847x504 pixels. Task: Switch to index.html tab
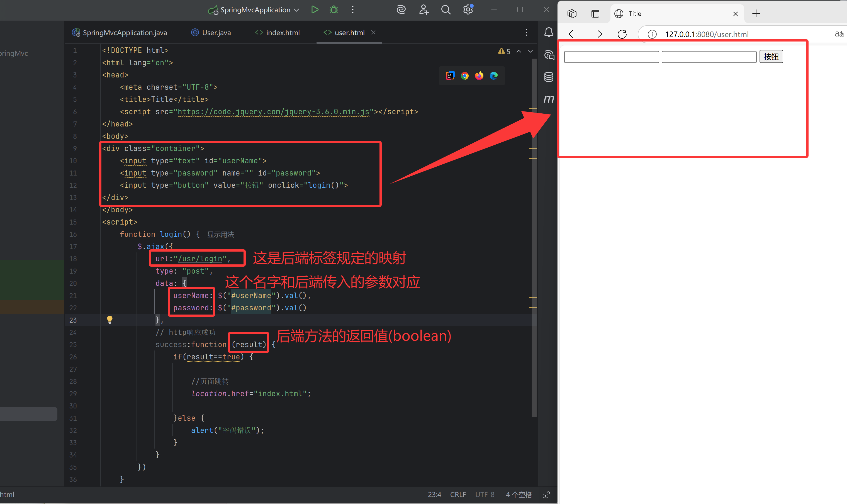click(277, 33)
